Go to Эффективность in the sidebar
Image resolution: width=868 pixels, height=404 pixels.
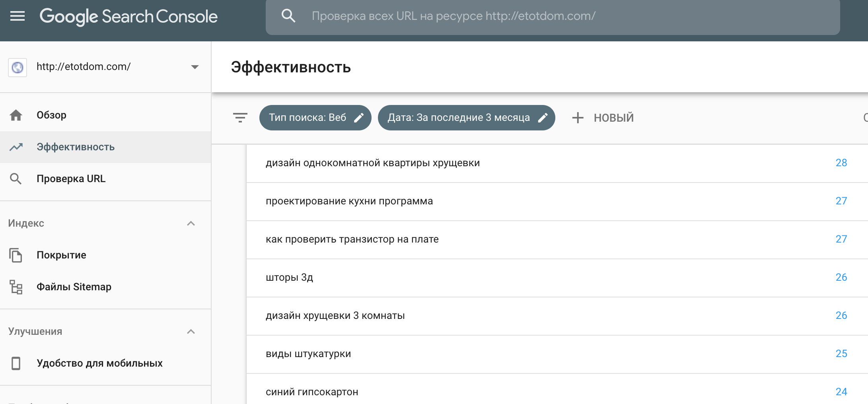(76, 147)
